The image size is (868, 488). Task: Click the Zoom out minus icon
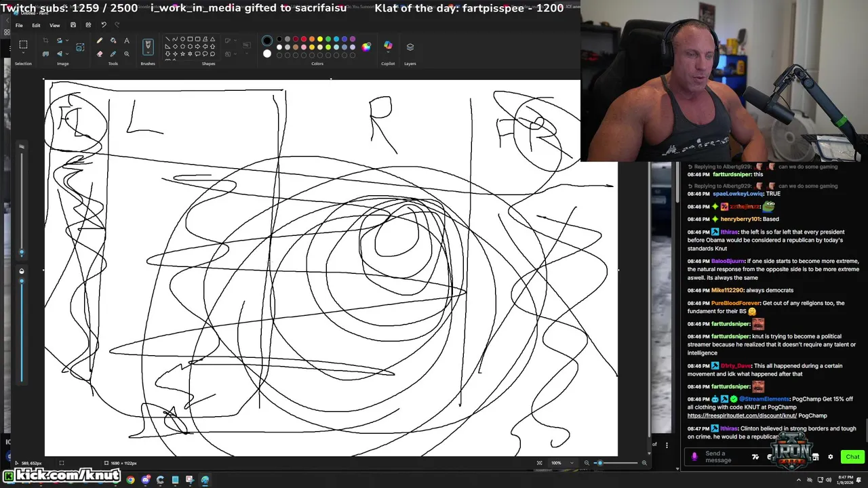587,463
